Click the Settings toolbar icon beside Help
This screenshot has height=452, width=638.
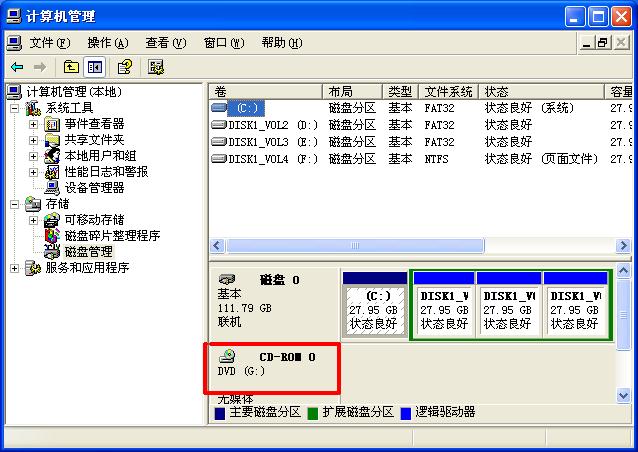[155, 67]
